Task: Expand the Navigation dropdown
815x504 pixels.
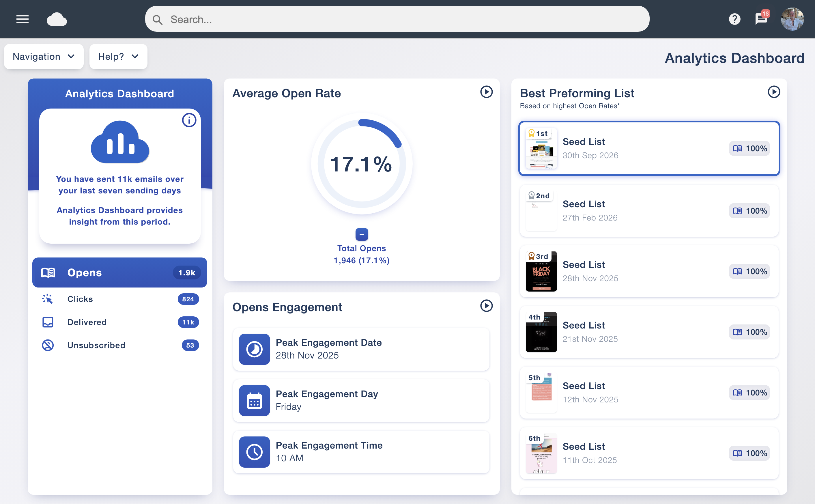Action: (44, 57)
